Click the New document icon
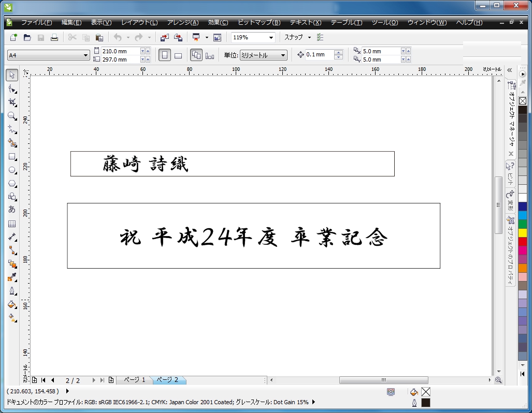The height and width of the screenshot is (413, 532). tap(13, 37)
